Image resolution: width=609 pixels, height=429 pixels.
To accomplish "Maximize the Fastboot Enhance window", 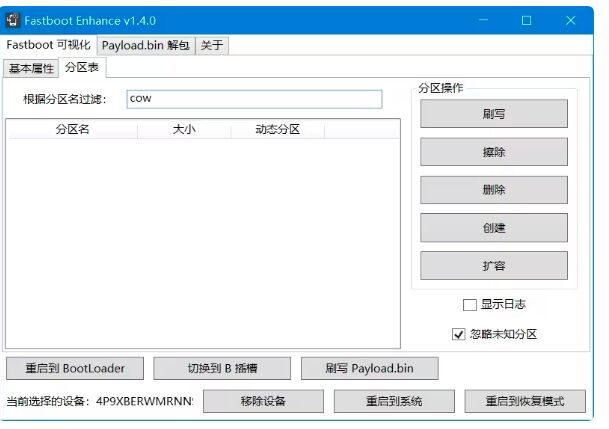I will point(526,20).
